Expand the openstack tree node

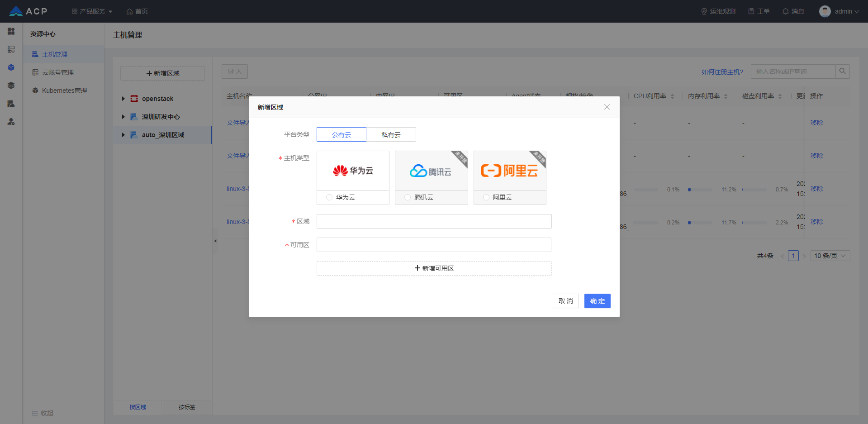pyautogui.click(x=123, y=99)
